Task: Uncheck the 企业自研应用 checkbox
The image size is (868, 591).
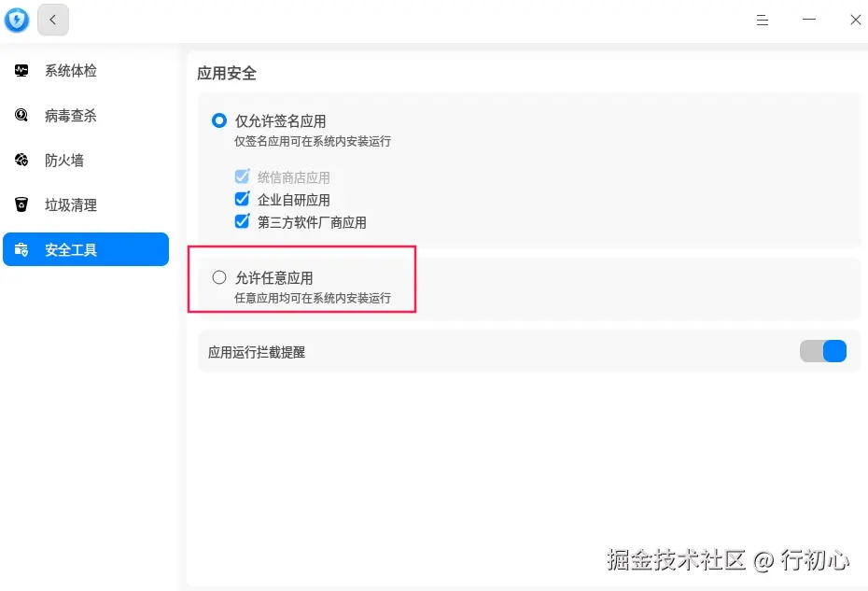Action: tap(242, 199)
